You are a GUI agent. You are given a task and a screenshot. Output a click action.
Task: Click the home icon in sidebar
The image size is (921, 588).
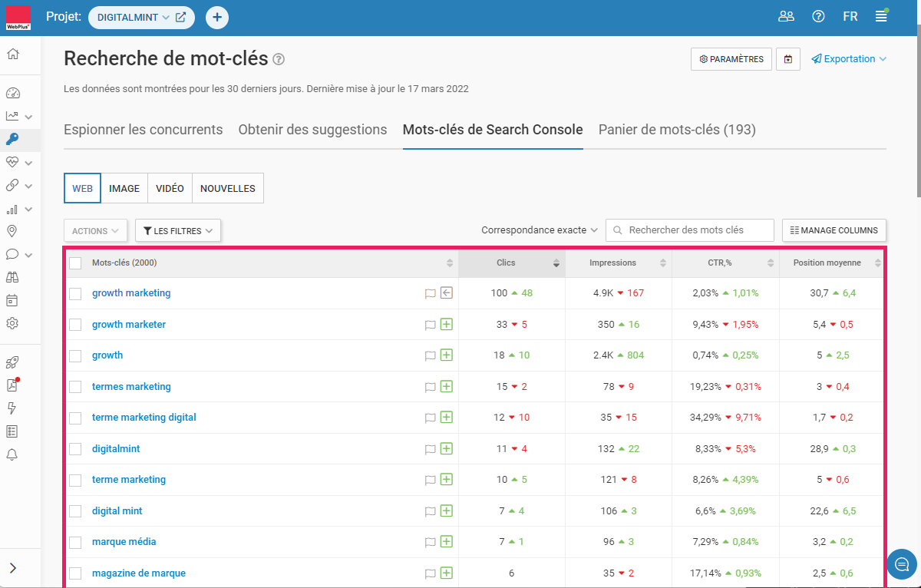pyautogui.click(x=13, y=54)
